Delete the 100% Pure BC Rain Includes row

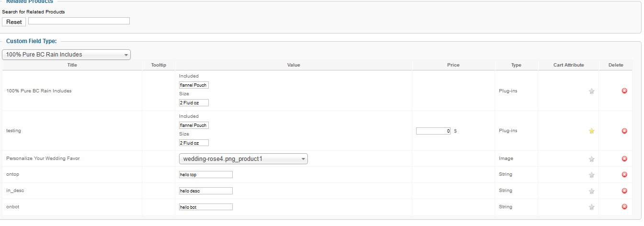click(624, 91)
